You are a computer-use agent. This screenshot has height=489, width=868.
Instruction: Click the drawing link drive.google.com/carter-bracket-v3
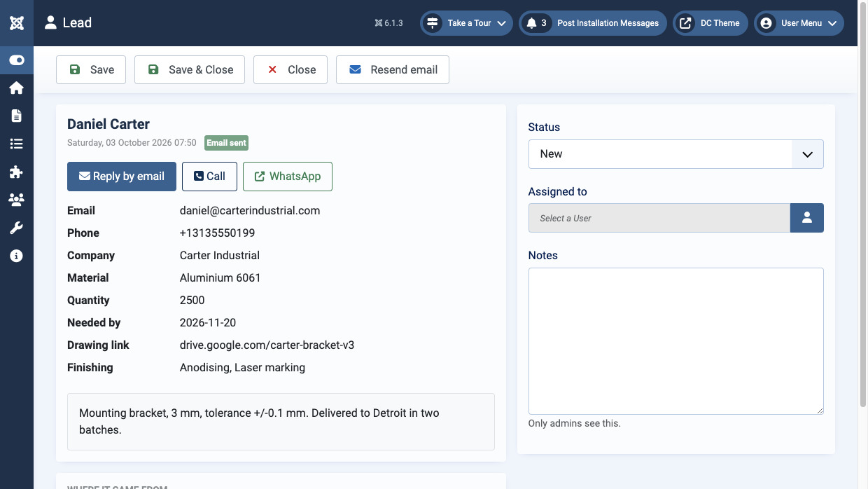click(267, 345)
